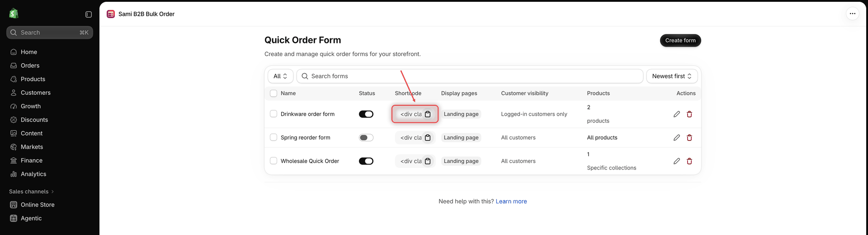
Task: Click the Quick Order Form heading
Action: [302, 40]
